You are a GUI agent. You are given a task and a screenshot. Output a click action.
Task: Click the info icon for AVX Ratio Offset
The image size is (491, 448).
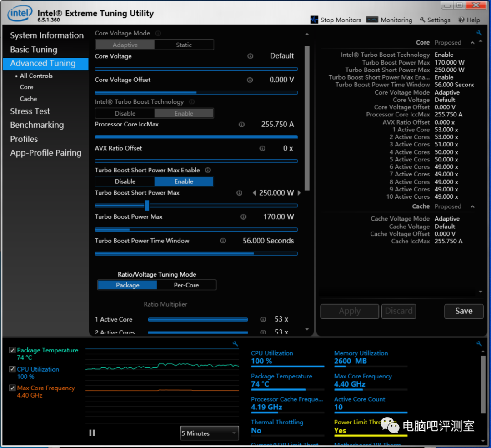tap(262, 148)
